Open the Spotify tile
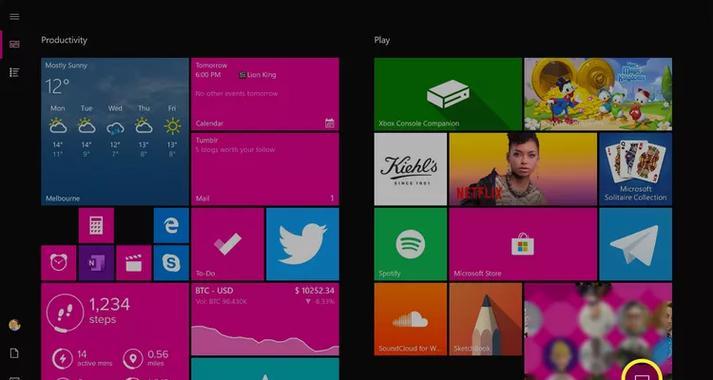 pos(411,244)
